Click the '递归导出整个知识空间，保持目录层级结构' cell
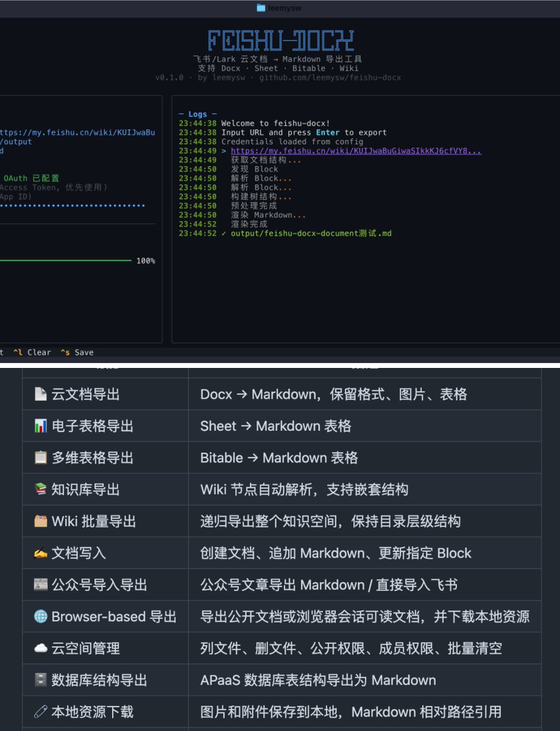The height and width of the screenshot is (731, 560). click(x=364, y=521)
